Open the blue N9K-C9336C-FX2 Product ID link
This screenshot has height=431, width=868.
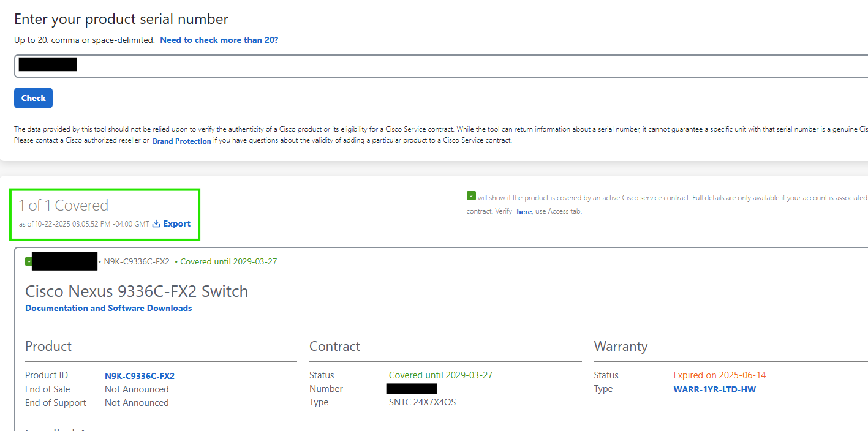click(139, 376)
